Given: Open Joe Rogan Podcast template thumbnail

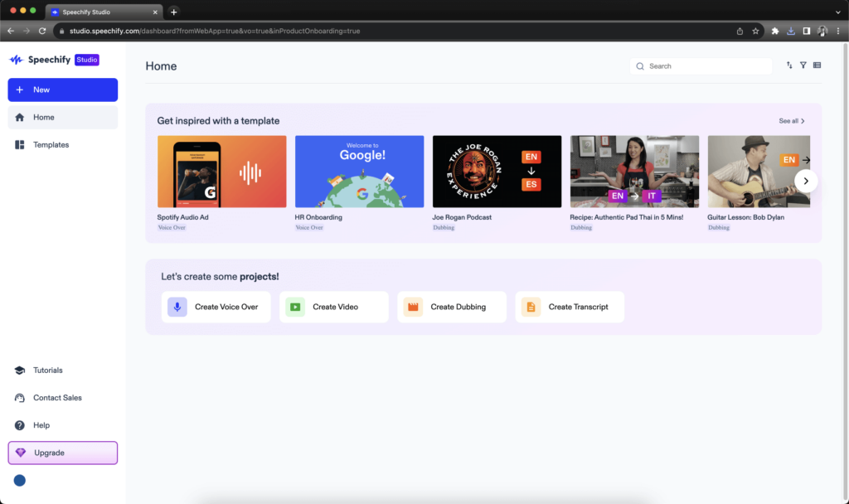Looking at the screenshot, I should [497, 172].
